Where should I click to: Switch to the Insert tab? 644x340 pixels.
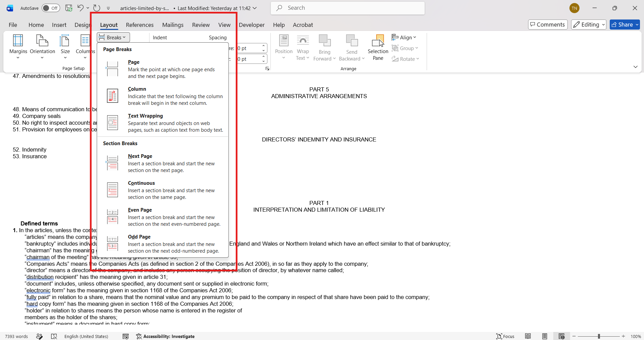click(x=59, y=25)
